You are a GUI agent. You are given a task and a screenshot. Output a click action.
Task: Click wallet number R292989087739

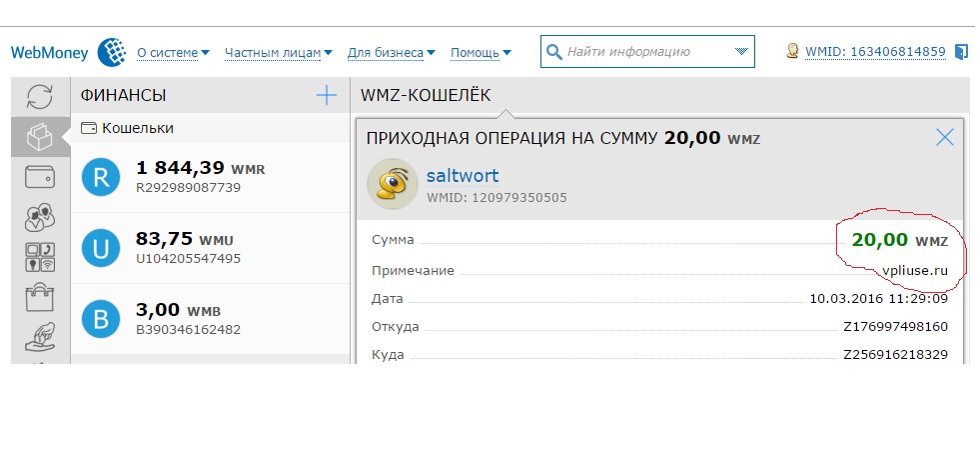(x=188, y=187)
